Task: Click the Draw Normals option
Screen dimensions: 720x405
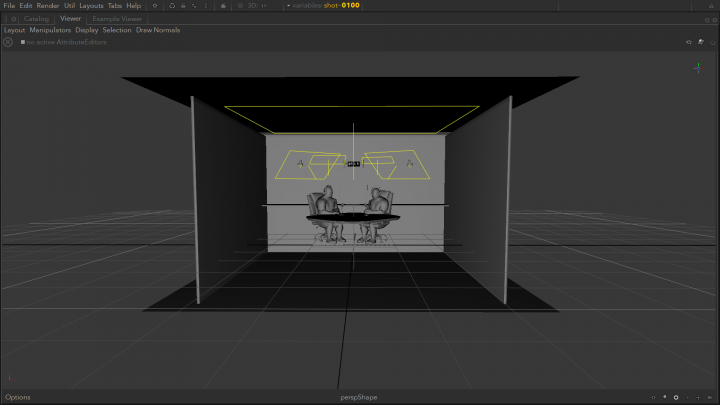Action: point(158,30)
